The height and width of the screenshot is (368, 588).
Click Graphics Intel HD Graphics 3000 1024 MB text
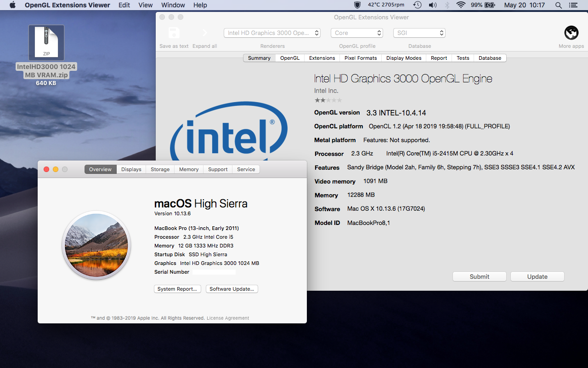pos(207,263)
